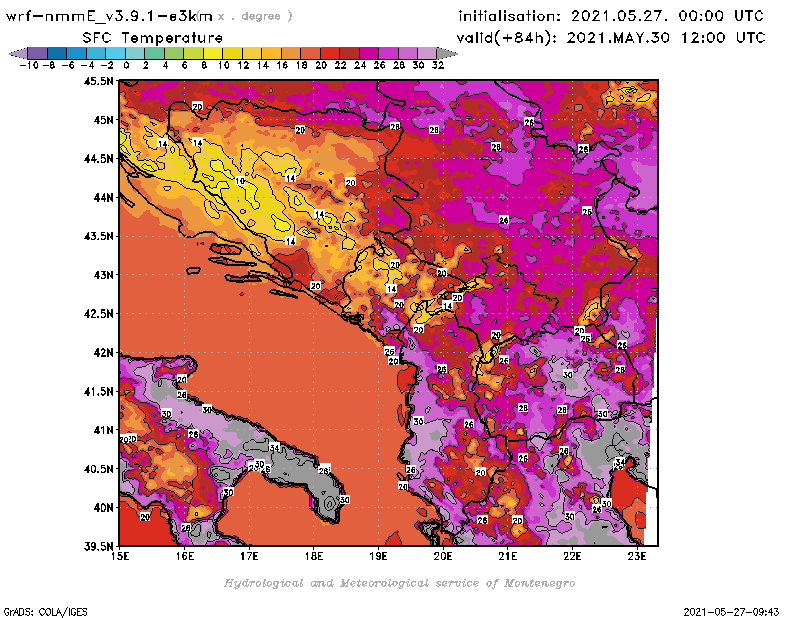Click the 'valid(+84h): 2021.MAY.30 12:00 UTC' text
The height and width of the screenshot is (618, 800).
tap(611, 38)
